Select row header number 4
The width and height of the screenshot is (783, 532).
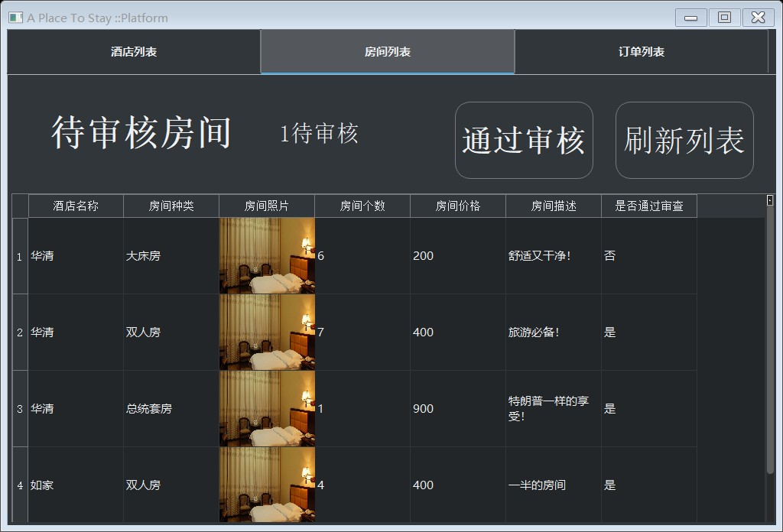(20, 485)
